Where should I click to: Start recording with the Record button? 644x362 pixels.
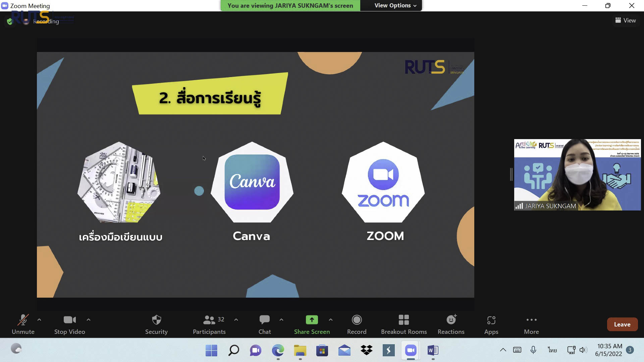(x=357, y=324)
